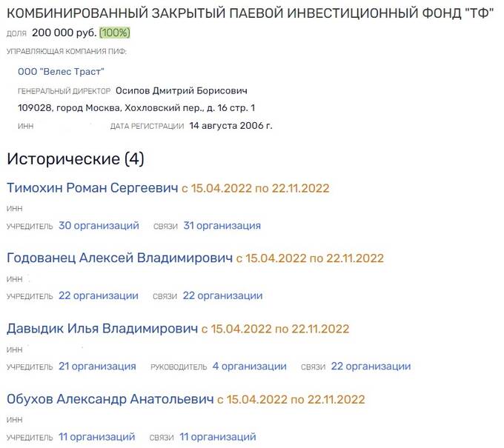
Task: View Тимохин's 30 founder organizations
Action: pos(99,226)
